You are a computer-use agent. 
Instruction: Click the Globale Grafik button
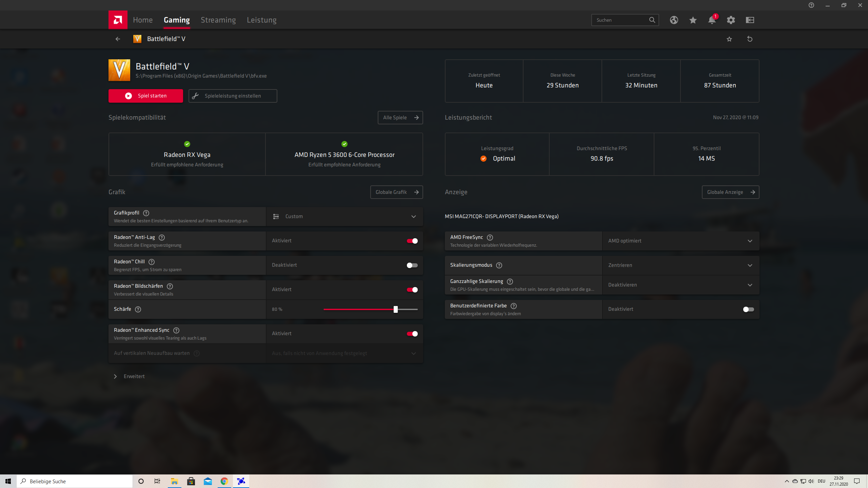(x=396, y=192)
